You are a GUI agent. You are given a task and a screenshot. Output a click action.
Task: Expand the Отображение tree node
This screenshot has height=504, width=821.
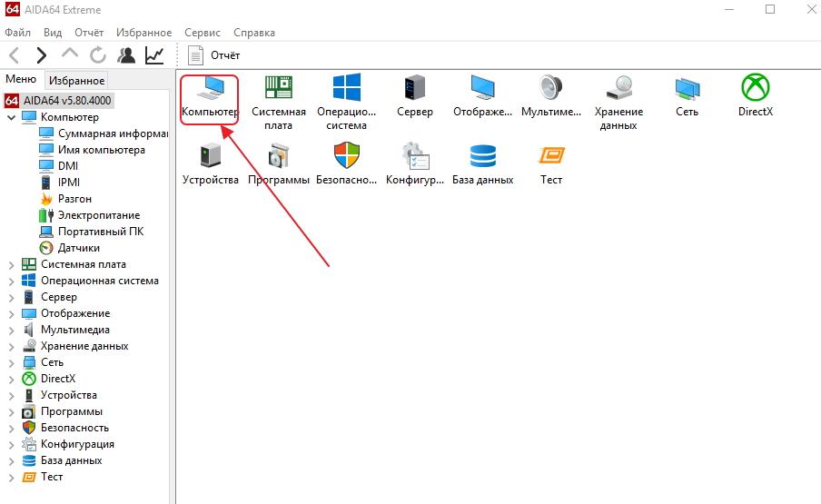coord(12,314)
